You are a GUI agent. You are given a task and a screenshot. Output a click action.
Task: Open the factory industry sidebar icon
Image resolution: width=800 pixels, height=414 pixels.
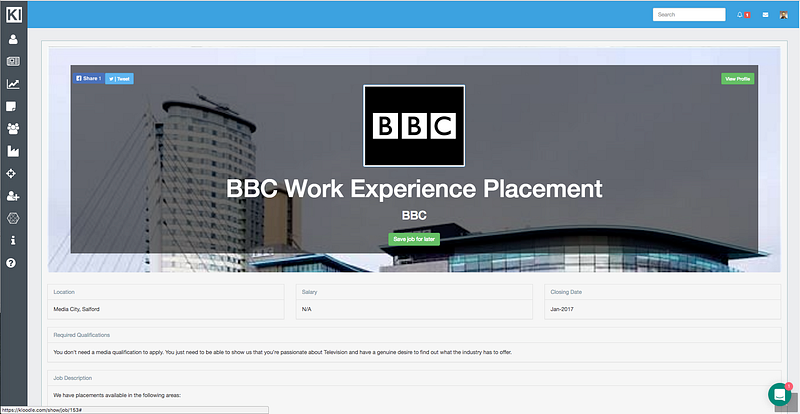[13, 151]
